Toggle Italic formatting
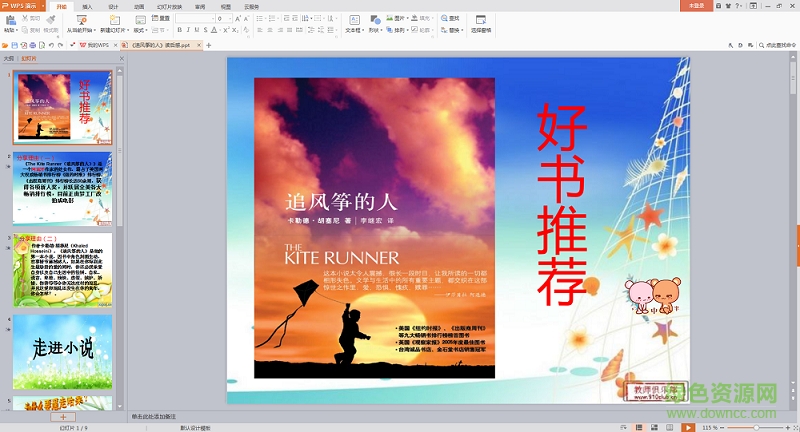This screenshot has height=432, width=800. [x=188, y=30]
